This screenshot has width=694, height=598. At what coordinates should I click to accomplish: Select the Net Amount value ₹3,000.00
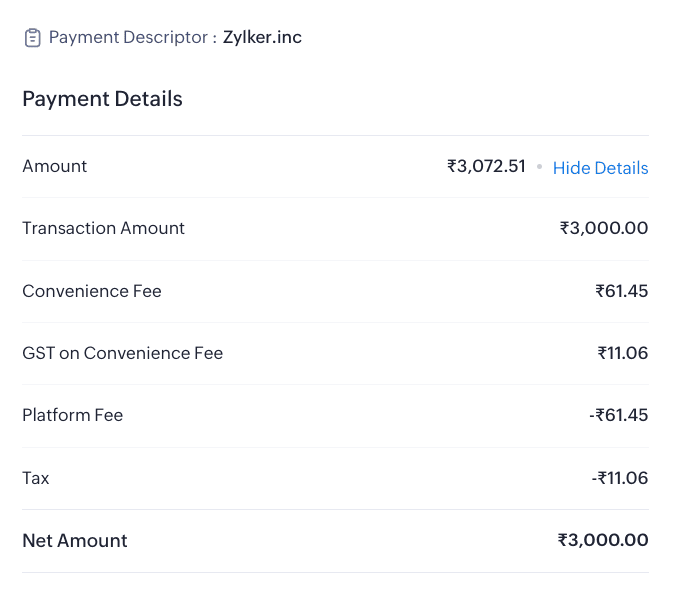(602, 541)
